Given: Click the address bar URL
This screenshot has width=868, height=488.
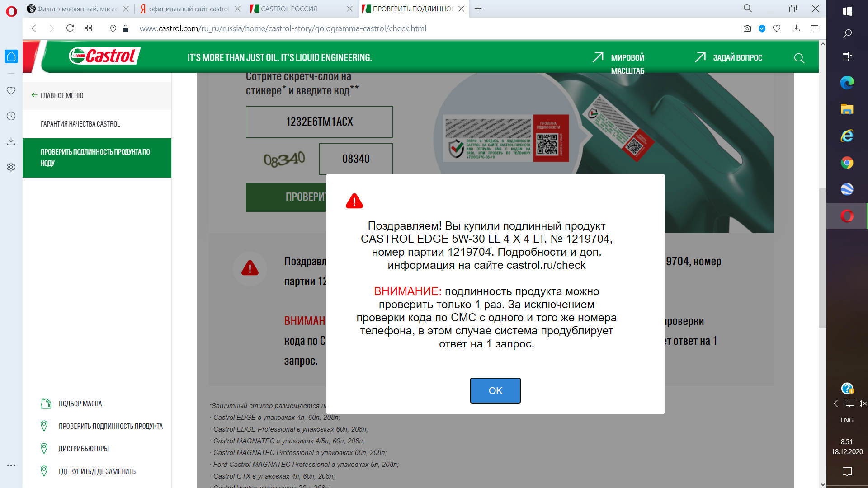Looking at the screenshot, I should click(283, 28).
